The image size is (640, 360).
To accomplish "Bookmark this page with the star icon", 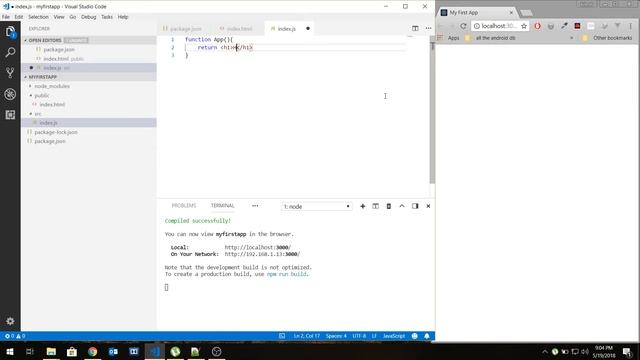I will click(524, 26).
